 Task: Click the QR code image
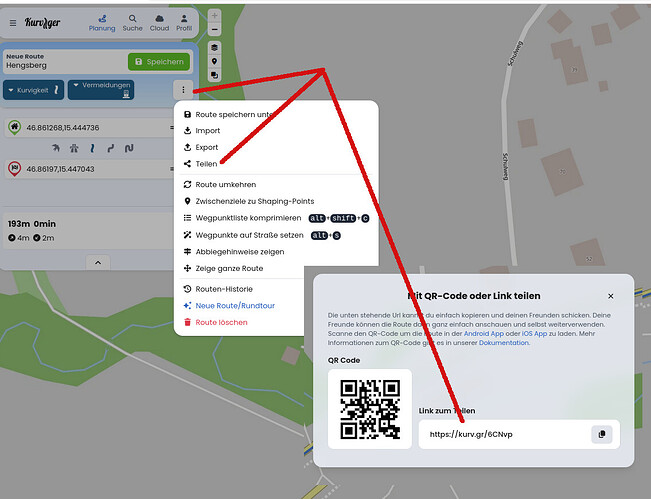369,408
